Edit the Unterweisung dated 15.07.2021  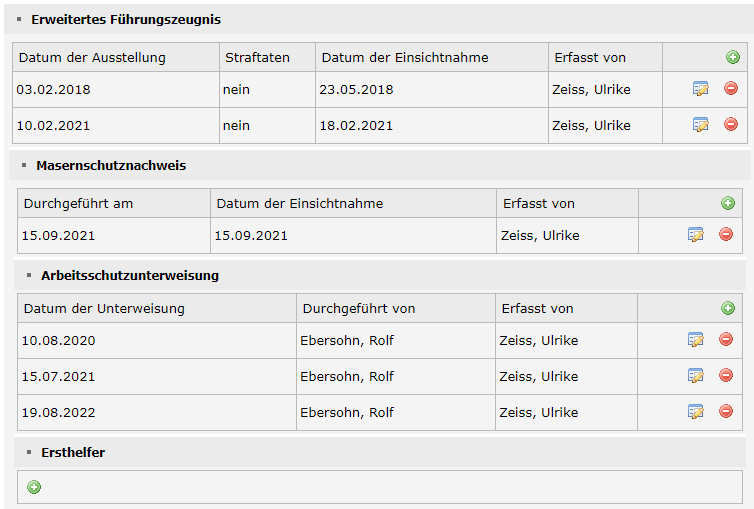(696, 376)
